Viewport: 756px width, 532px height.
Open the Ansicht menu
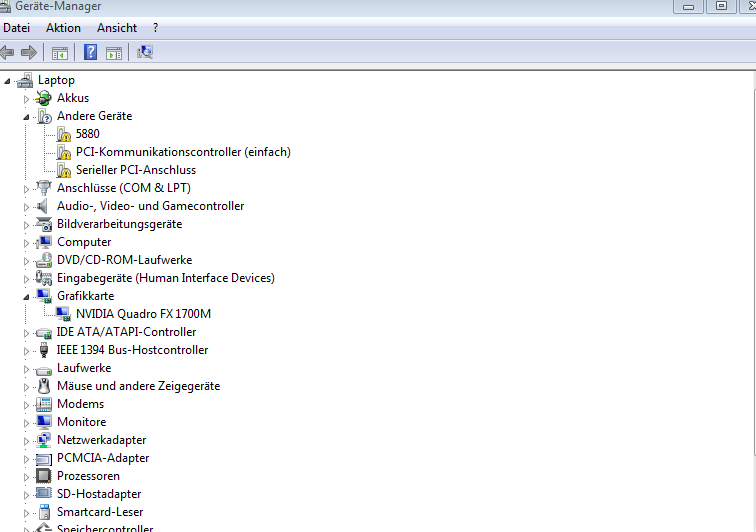(117, 28)
